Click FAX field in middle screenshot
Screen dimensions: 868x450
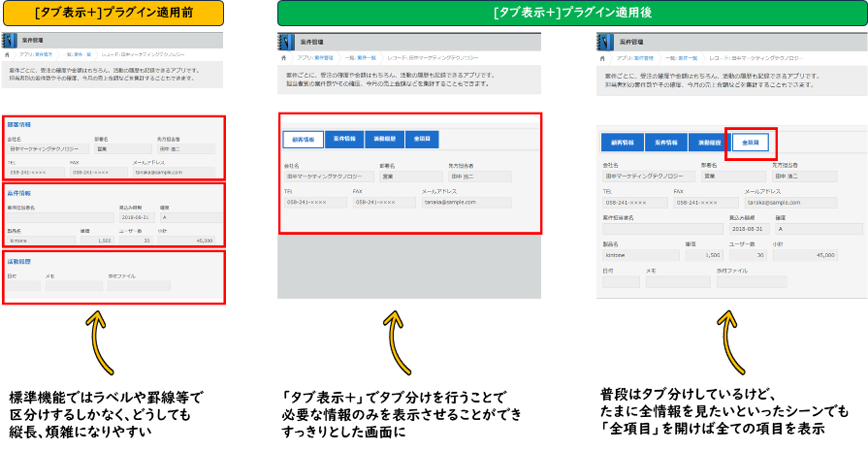(x=384, y=202)
